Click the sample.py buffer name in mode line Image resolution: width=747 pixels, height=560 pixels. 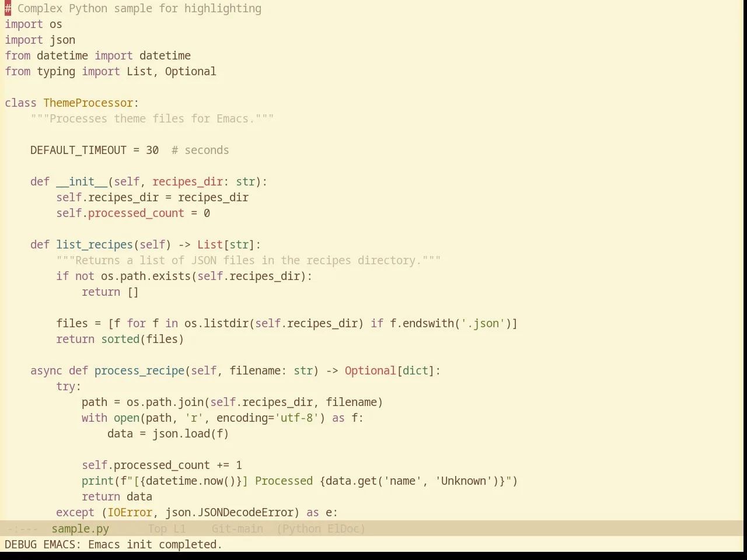pyautogui.click(x=80, y=528)
